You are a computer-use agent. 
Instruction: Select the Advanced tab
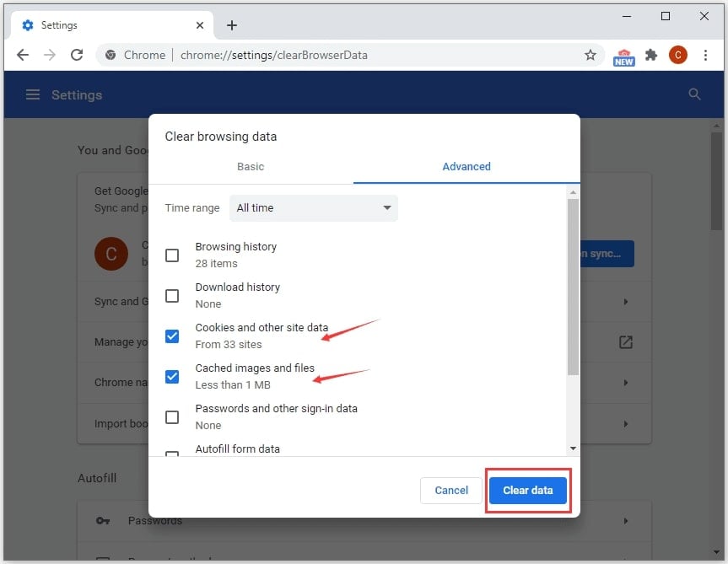466,167
